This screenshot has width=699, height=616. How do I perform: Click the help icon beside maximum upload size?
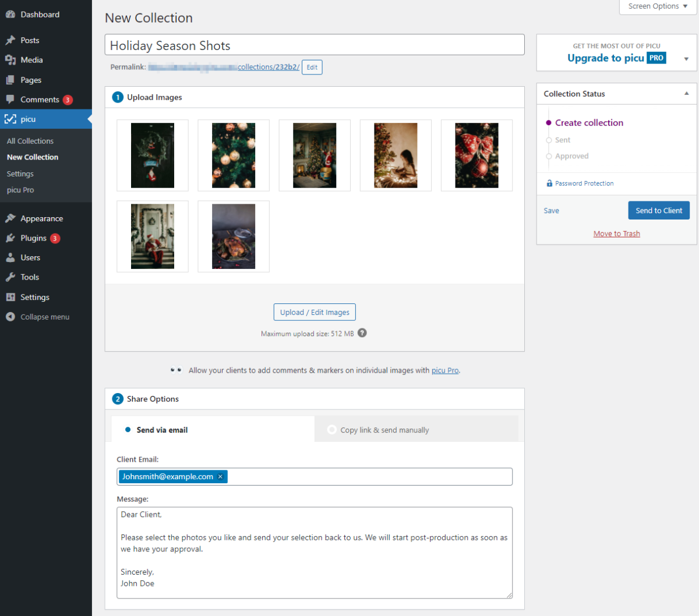pyautogui.click(x=362, y=333)
